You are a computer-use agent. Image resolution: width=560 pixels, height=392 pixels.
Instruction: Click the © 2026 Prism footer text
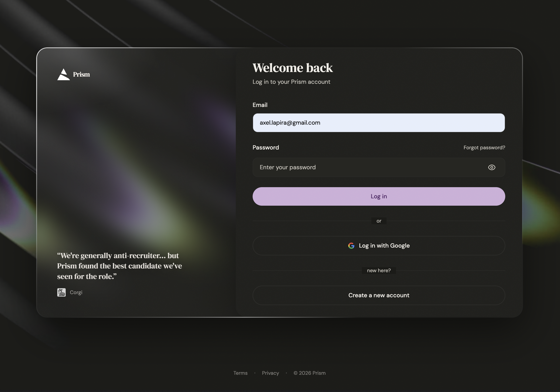(309, 373)
